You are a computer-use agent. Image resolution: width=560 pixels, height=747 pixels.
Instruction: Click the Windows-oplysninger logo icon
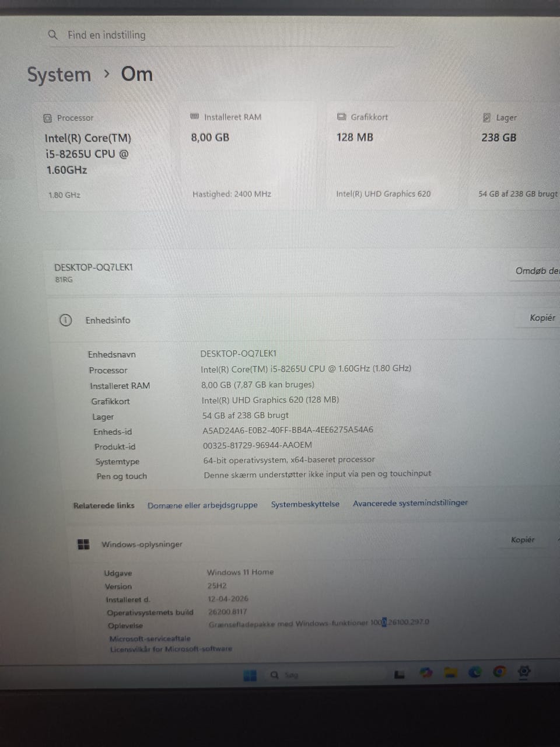(x=83, y=544)
